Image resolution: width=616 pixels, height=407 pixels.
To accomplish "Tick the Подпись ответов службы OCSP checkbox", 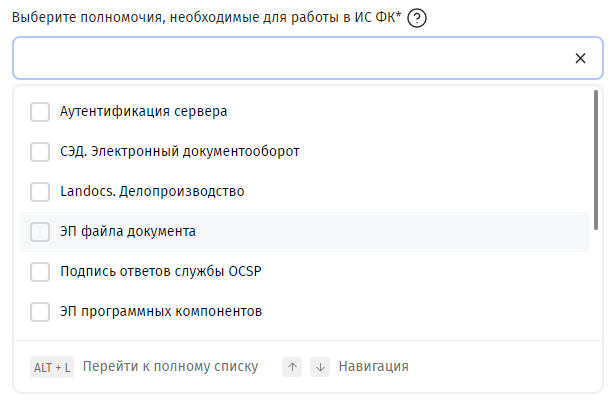I will tap(40, 272).
